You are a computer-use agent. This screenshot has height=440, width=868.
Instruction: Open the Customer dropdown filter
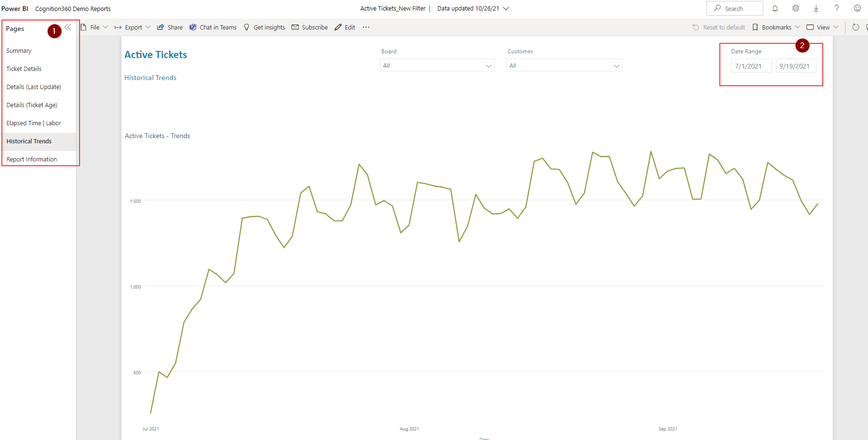click(x=564, y=65)
